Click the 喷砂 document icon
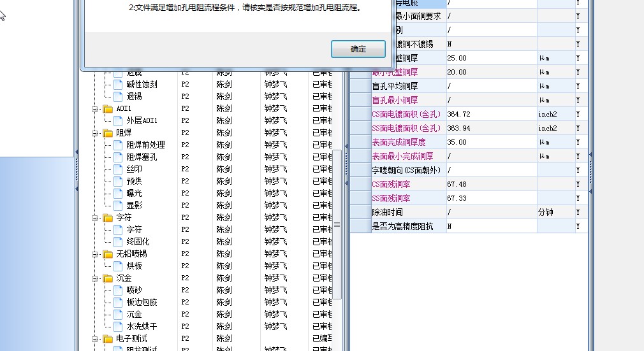 [118, 290]
